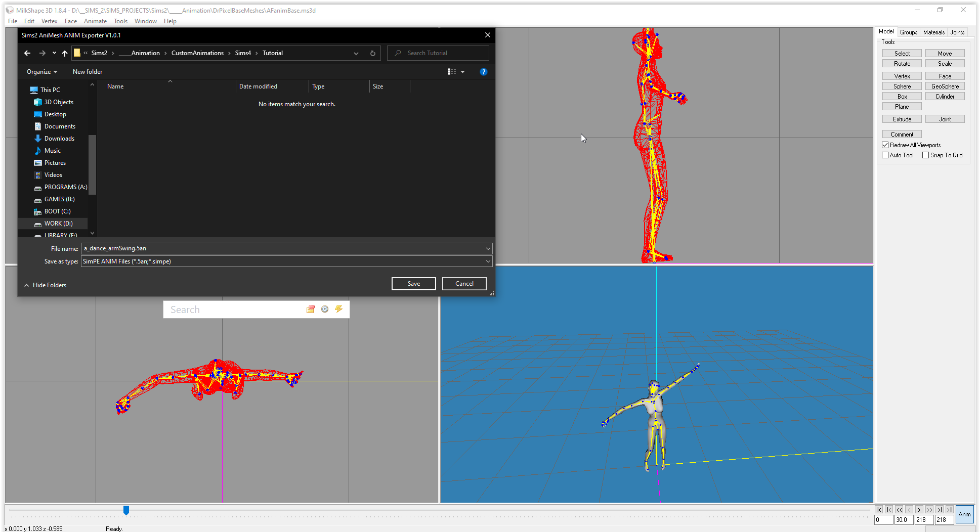The width and height of the screenshot is (980, 532).
Task: Click the back arrow in save dialog
Action: coord(27,53)
